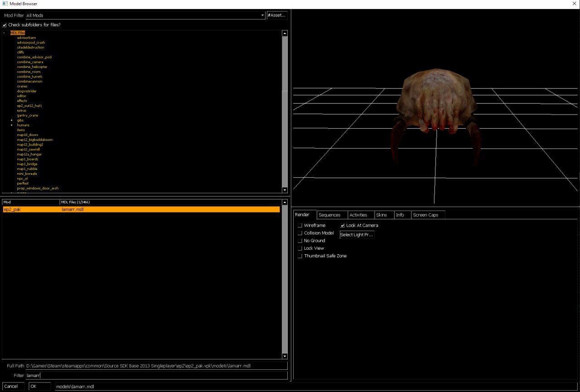Collapse the MDL Files root node
The height and width of the screenshot is (392, 580).
tap(5, 33)
